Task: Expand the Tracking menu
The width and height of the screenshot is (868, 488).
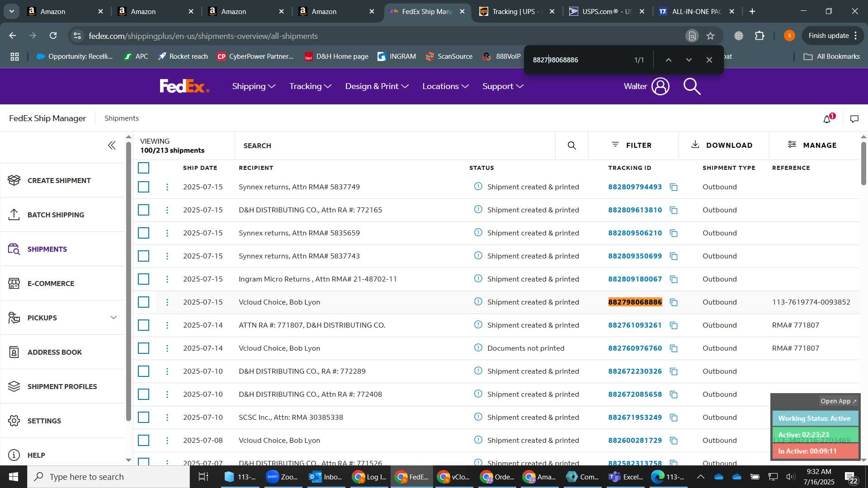Action: pos(311,86)
